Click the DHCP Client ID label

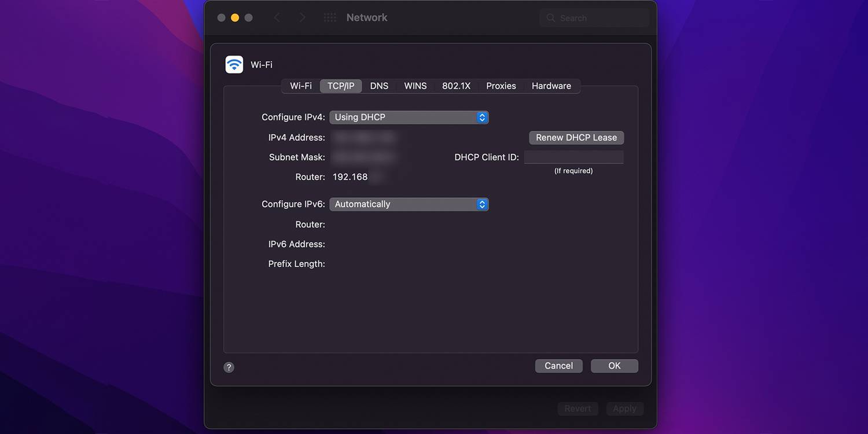487,157
